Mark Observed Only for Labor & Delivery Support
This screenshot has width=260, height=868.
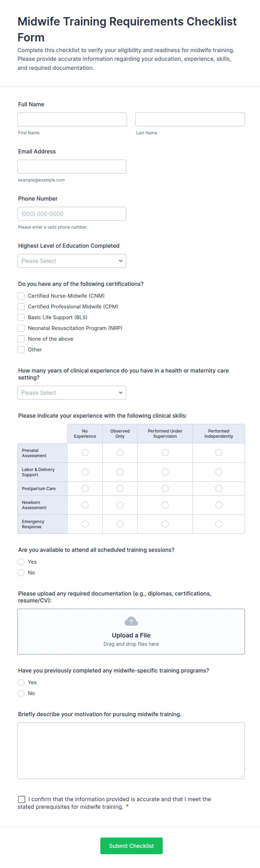pos(120,472)
